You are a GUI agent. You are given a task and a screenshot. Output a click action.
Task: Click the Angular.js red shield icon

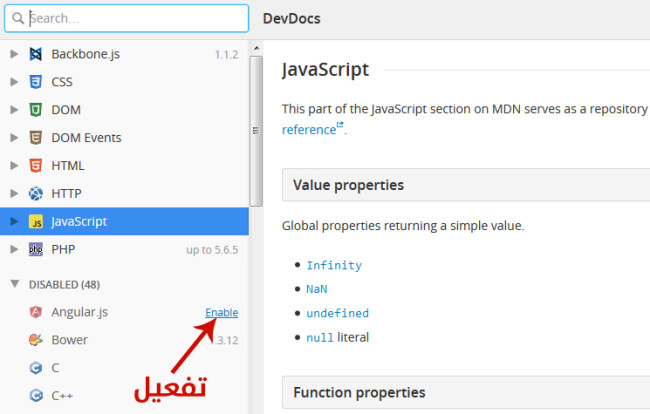[36, 312]
